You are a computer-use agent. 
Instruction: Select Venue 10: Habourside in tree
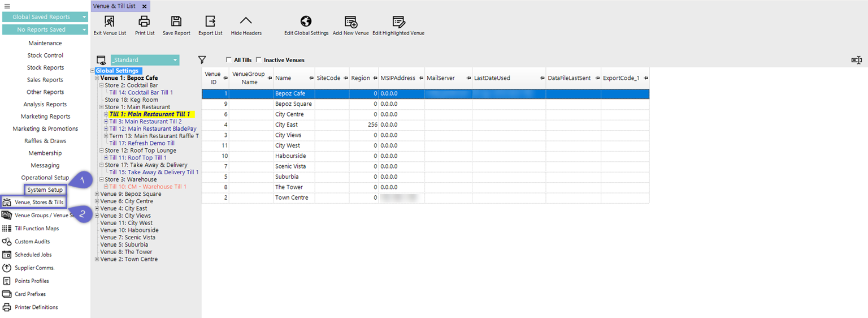[x=129, y=230]
